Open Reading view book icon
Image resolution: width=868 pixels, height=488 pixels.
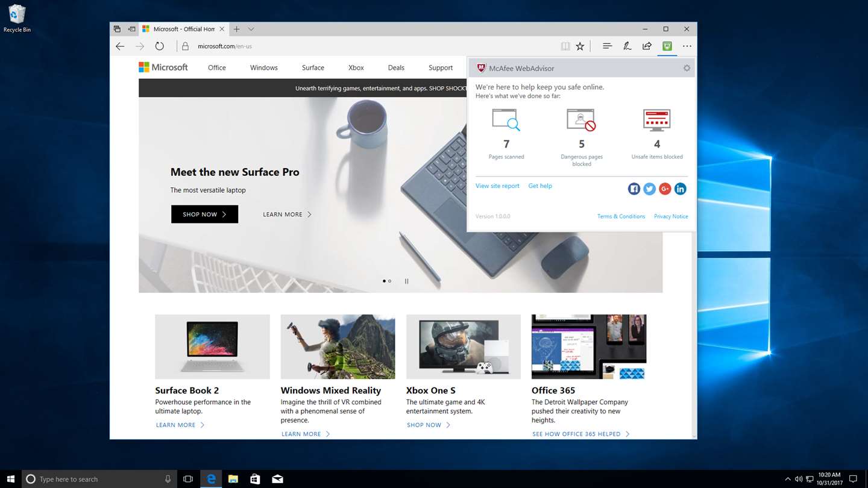point(565,46)
